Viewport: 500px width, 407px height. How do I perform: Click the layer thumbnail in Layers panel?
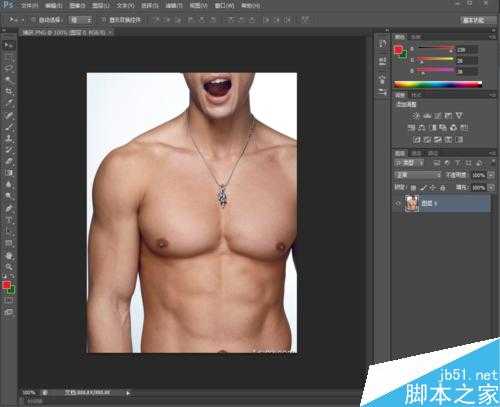point(412,203)
